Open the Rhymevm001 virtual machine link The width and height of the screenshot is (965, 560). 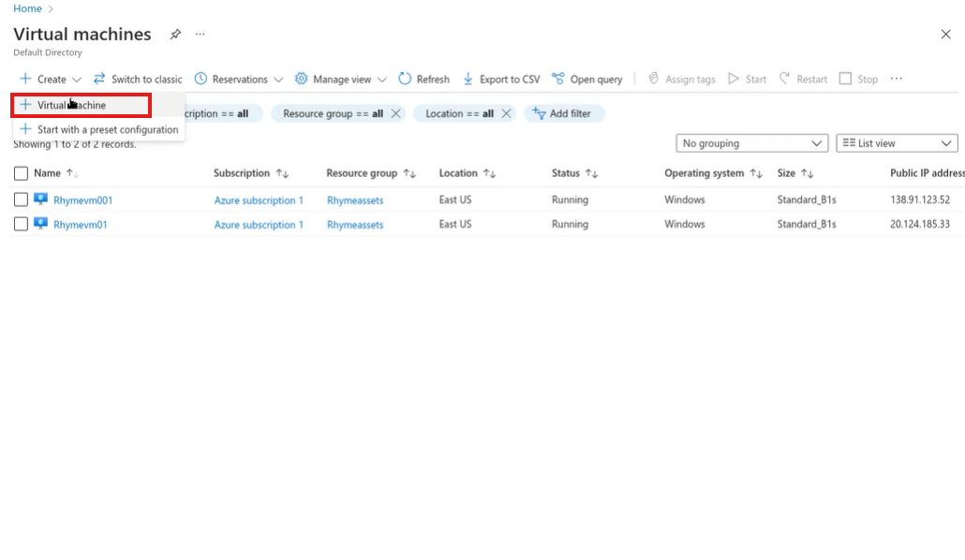pyautogui.click(x=83, y=200)
